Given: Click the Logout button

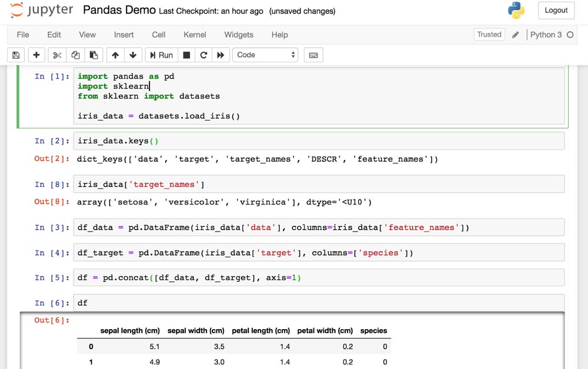Looking at the screenshot, I should [556, 10].
